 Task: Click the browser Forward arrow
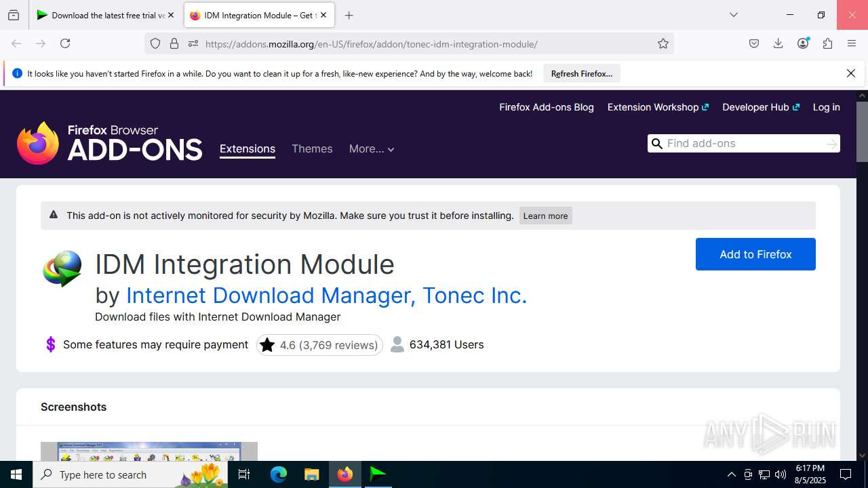click(41, 43)
